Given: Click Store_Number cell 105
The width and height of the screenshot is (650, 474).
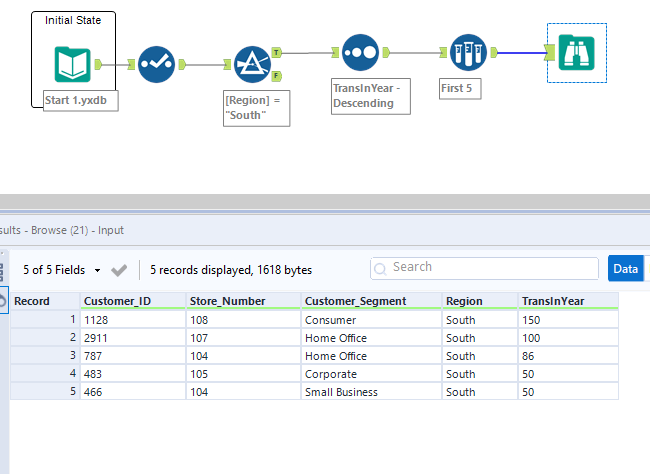Looking at the screenshot, I should point(243,374).
